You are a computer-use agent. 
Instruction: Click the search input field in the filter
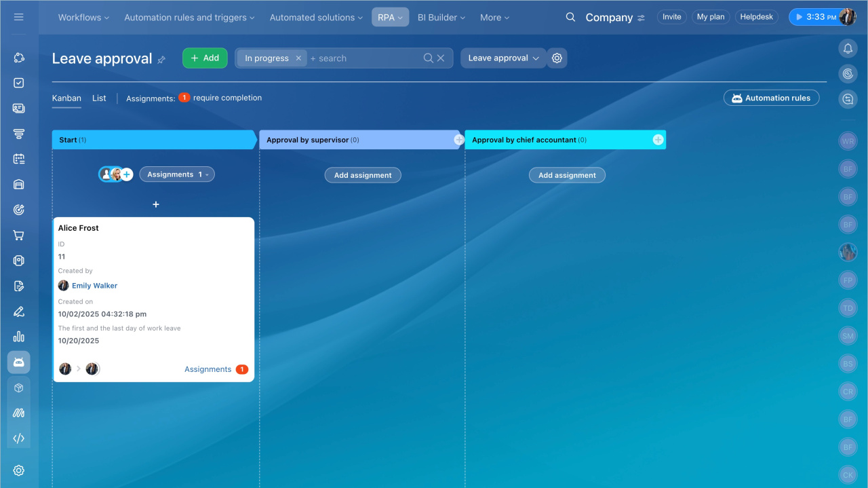(x=363, y=58)
